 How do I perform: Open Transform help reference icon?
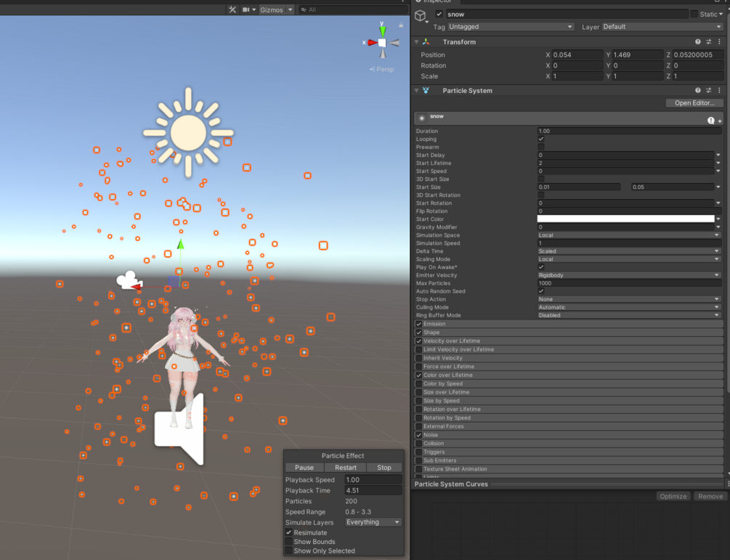698,42
